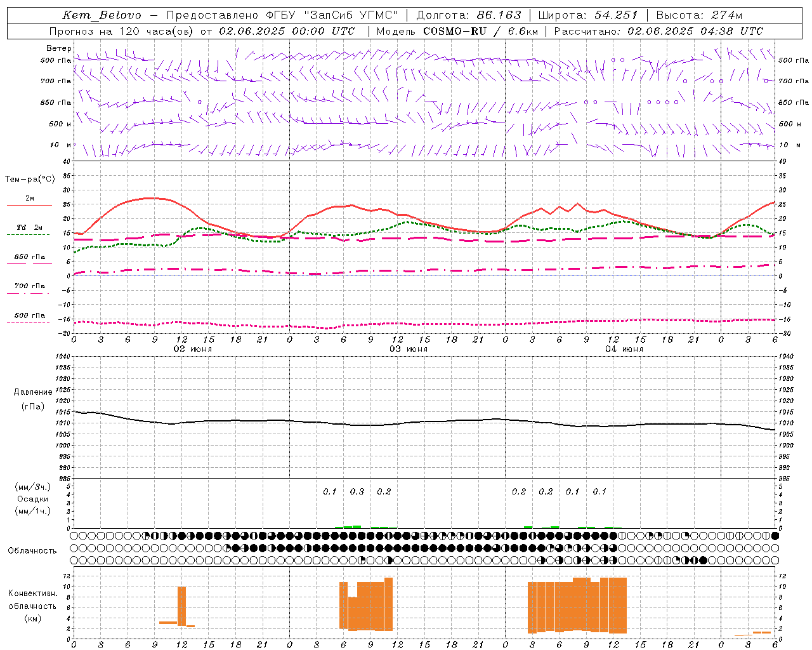The height and width of the screenshot is (650, 812).
Task: Click the 'Тем-ра(°C)' temperature panel label
Action: [30, 180]
